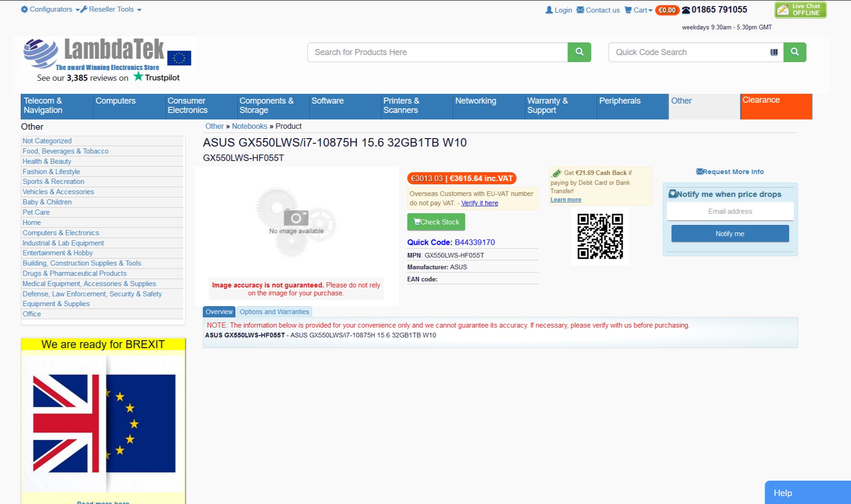Viewport: 851px width, 504px height.
Task: Click the Notify me button
Action: (730, 234)
